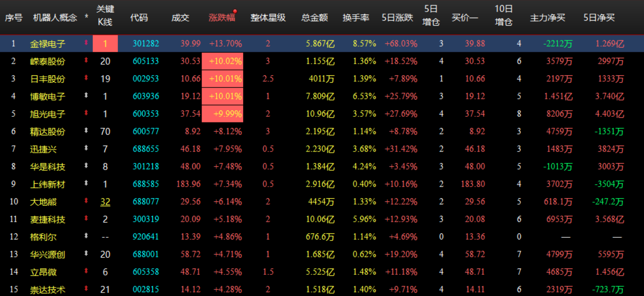The image size is (644, 296).
Task: Click main net buy value -2212万
Action: [x=558, y=44]
